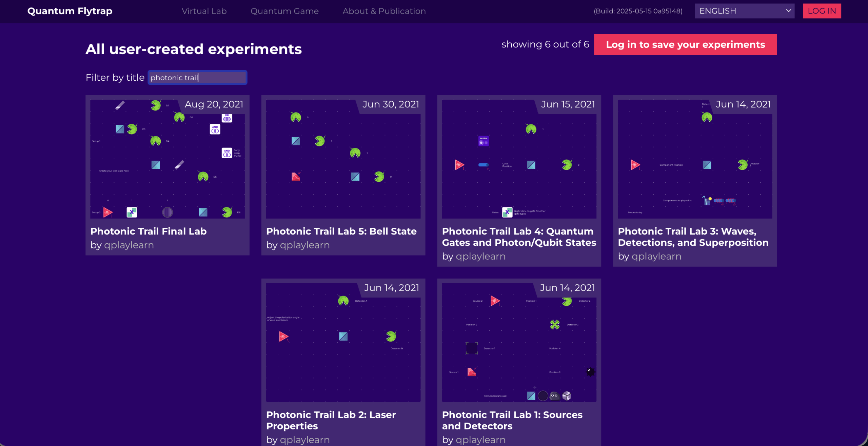The height and width of the screenshot is (446, 868).
Task: Click purple Variable block in Lab 4 thumbnail
Action: tap(483, 141)
